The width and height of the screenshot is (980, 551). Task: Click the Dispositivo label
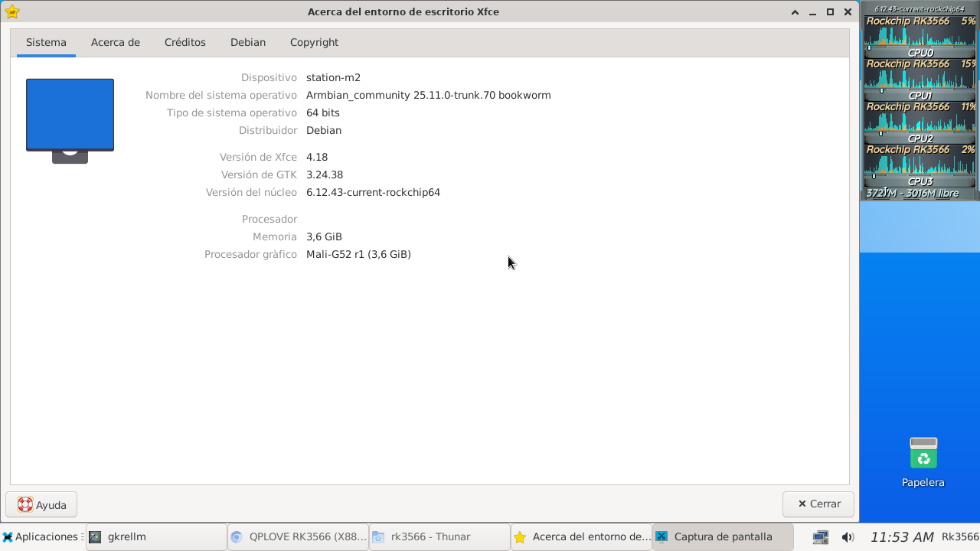click(269, 77)
